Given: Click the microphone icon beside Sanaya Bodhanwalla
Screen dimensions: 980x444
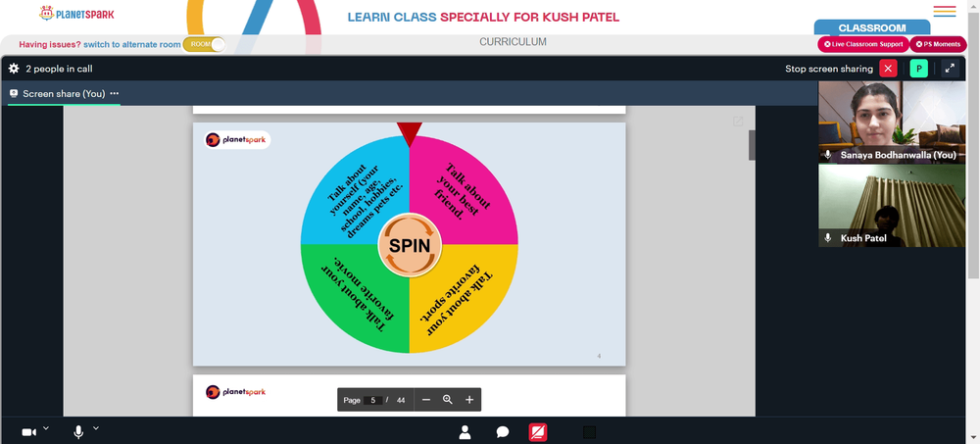Looking at the screenshot, I should pos(828,155).
